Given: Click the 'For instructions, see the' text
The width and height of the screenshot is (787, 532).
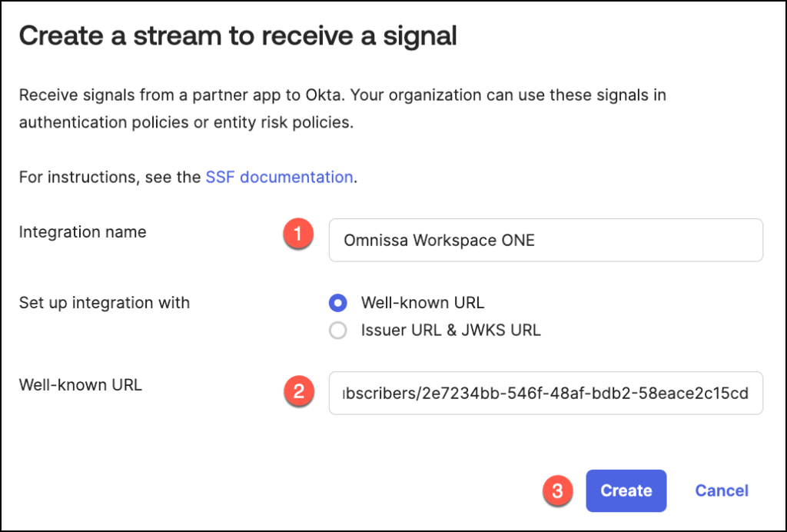Looking at the screenshot, I should coord(110,177).
